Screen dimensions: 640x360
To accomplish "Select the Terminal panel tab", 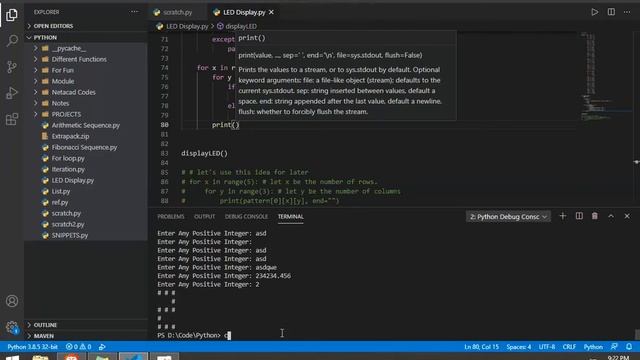I will pos(290,216).
